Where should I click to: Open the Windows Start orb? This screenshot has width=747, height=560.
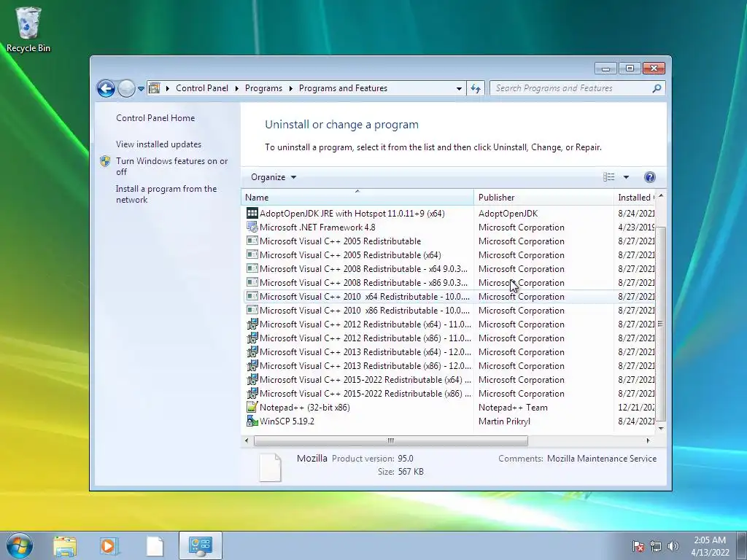(x=20, y=545)
